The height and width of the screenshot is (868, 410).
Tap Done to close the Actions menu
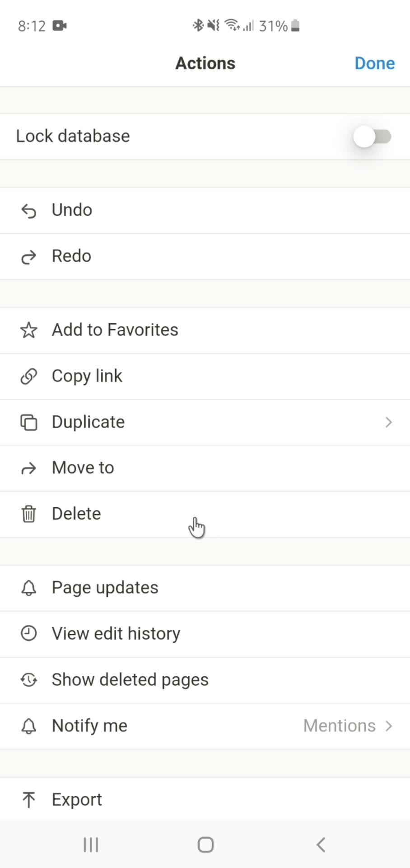(x=374, y=63)
